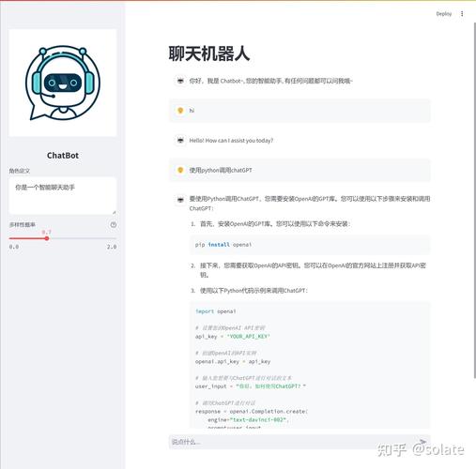Click the chatbot robot logo image
Viewport: 476px width, 469px height.
tap(63, 83)
